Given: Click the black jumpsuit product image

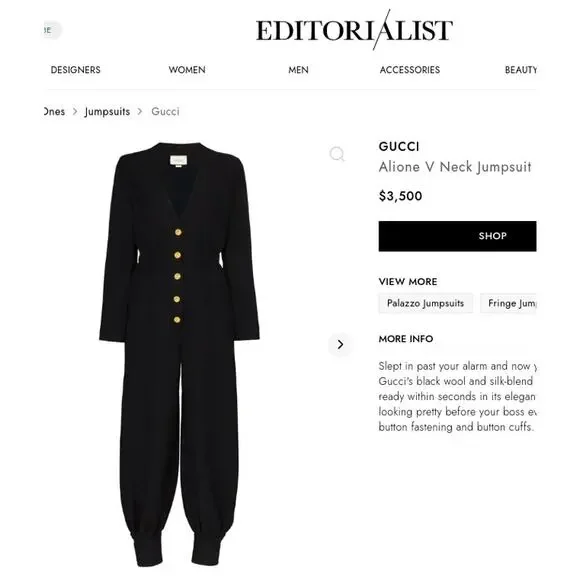Looking at the screenshot, I should [179, 354].
